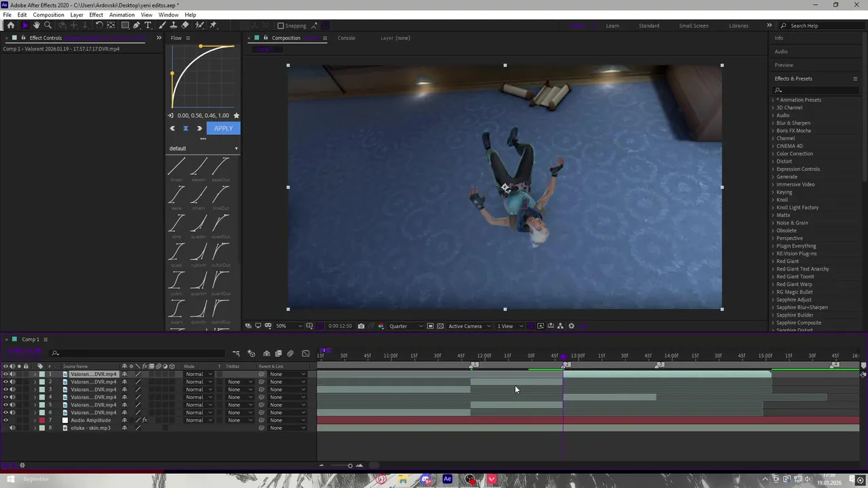
Task: Expand the Color Correction effects category
Action: 772,154
